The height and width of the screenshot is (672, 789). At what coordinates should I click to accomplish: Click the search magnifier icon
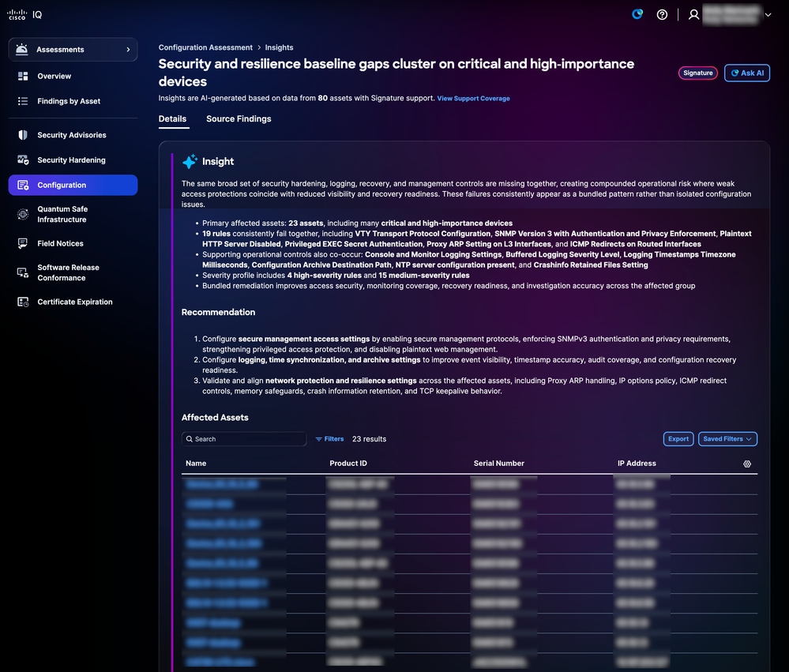pyautogui.click(x=190, y=439)
